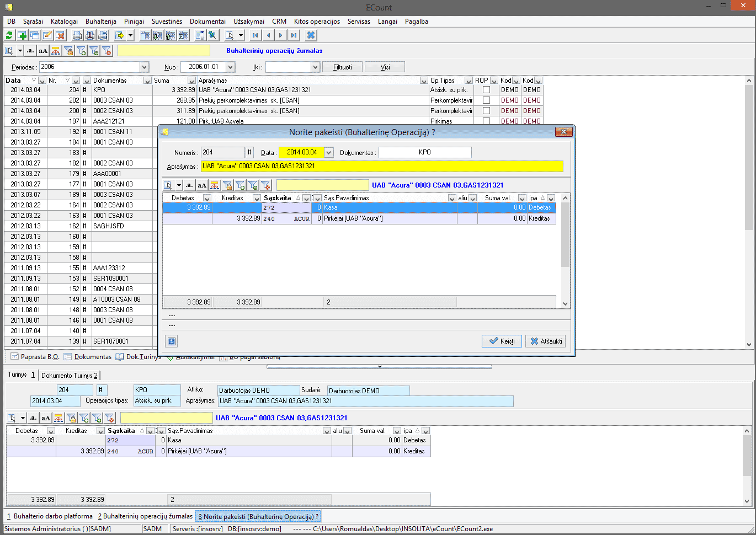Toggle the ROP checkbox in row 202

(x=486, y=100)
